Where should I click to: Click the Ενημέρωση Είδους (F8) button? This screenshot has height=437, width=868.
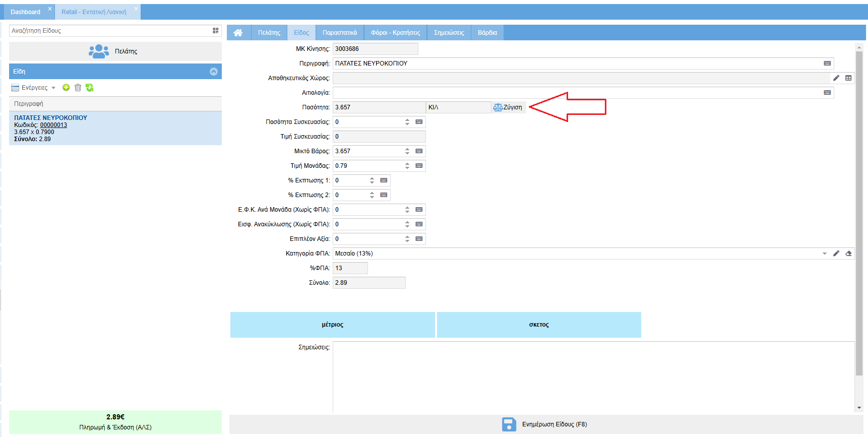point(544,424)
